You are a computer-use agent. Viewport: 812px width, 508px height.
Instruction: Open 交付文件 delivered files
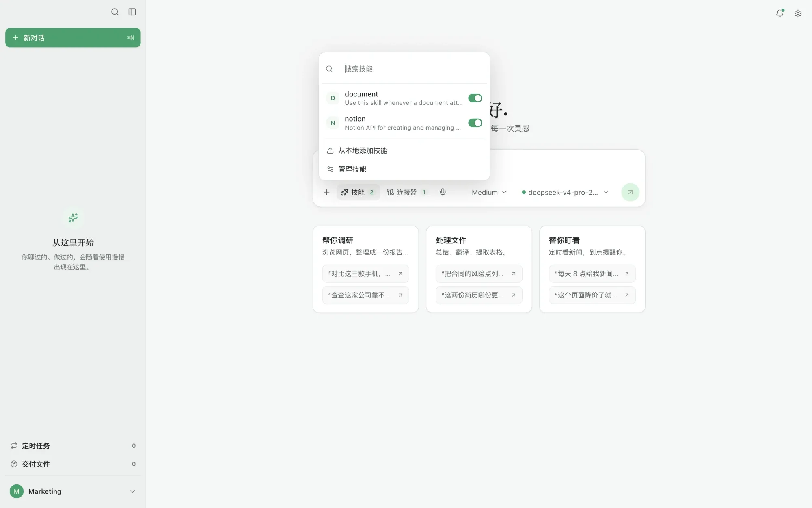(x=73, y=464)
